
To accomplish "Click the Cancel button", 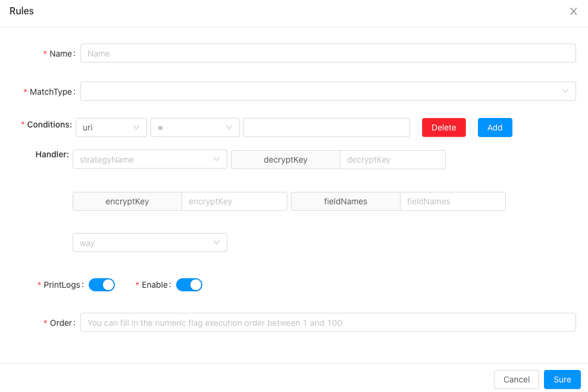I will [516, 379].
